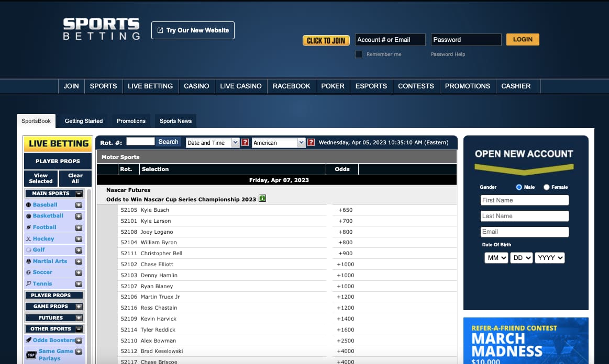Screen dimensions: 609x364
Task: Switch to the Promotions tab below the navigation
Action: tap(131, 121)
